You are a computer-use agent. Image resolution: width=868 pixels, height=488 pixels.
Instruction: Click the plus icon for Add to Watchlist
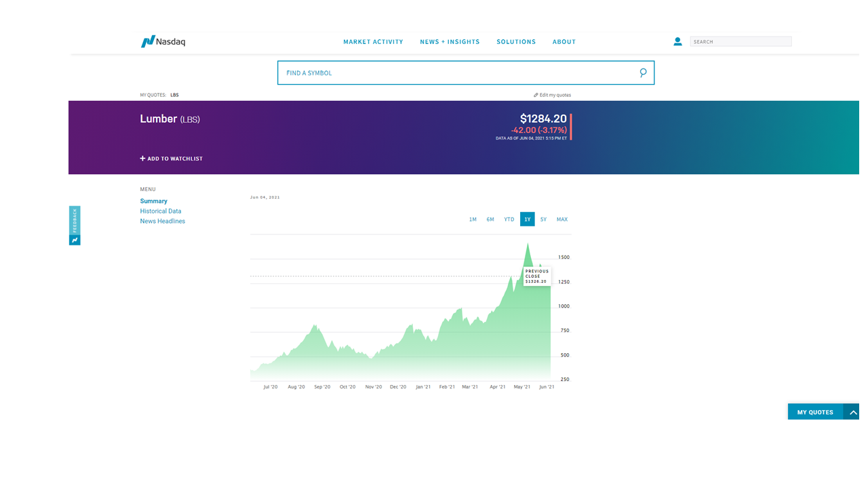pos(142,159)
